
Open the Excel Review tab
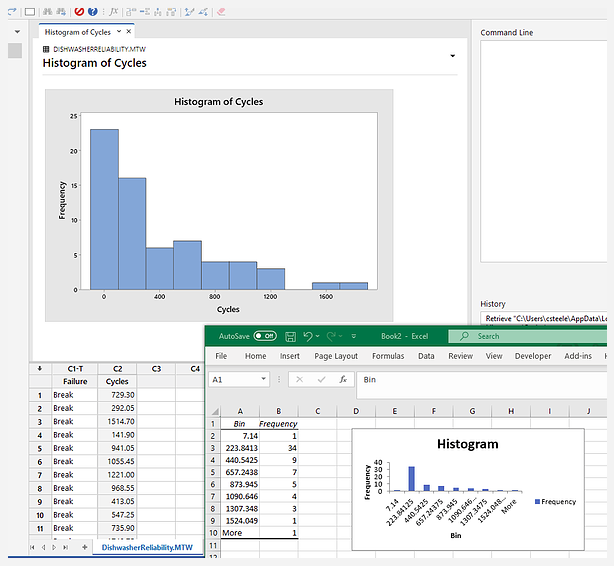[460, 356]
